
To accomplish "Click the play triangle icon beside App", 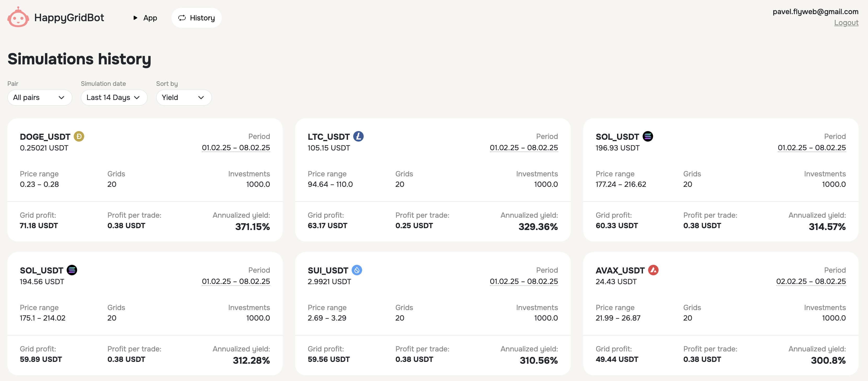I will 135,18.
